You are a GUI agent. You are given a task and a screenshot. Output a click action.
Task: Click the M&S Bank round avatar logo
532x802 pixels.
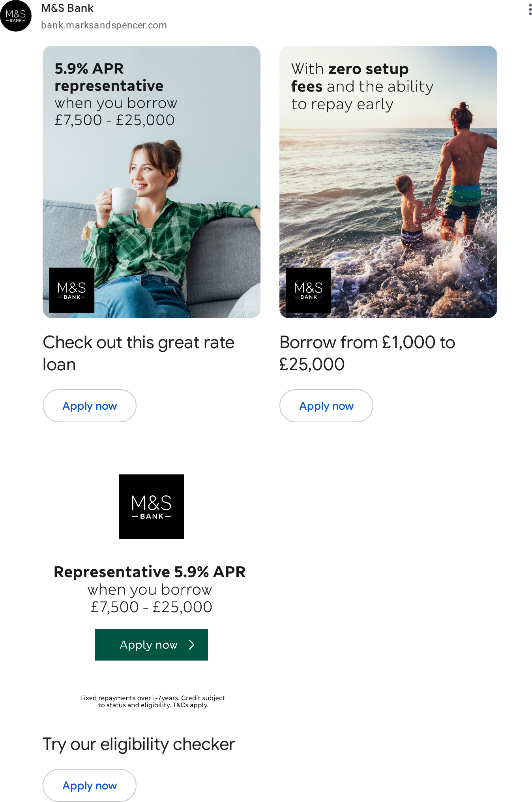pos(16,16)
